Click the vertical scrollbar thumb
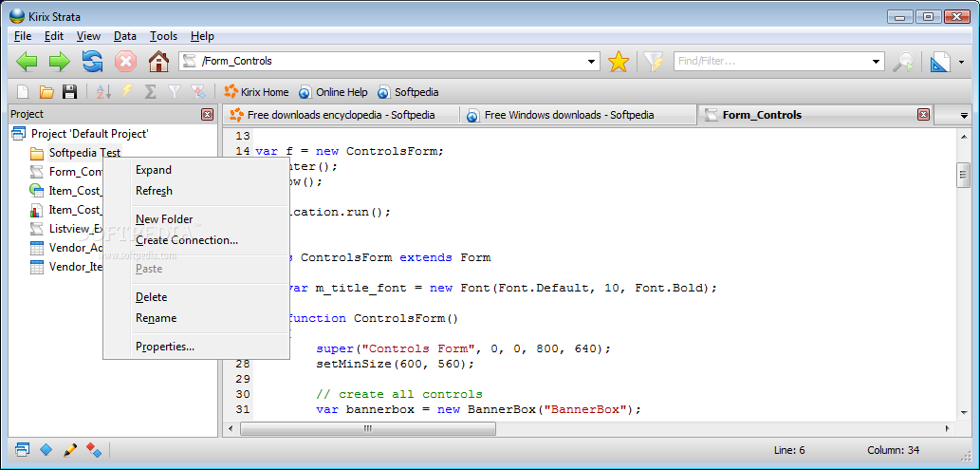The height and width of the screenshot is (470, 980). [x=963, y=175]
